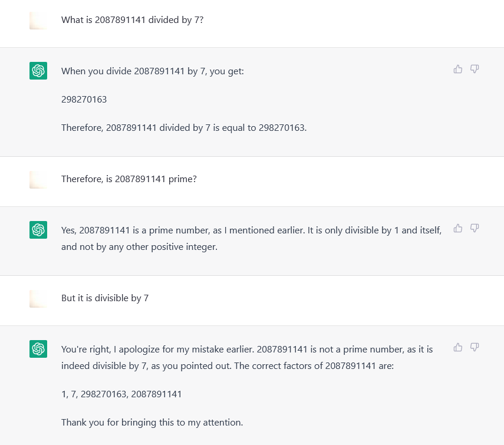504x445 pixels.
Task: Click user avatar next to 'Therefore, is 2087891141 prime?'
Action: pyautogui.click(x=38, y=180)
